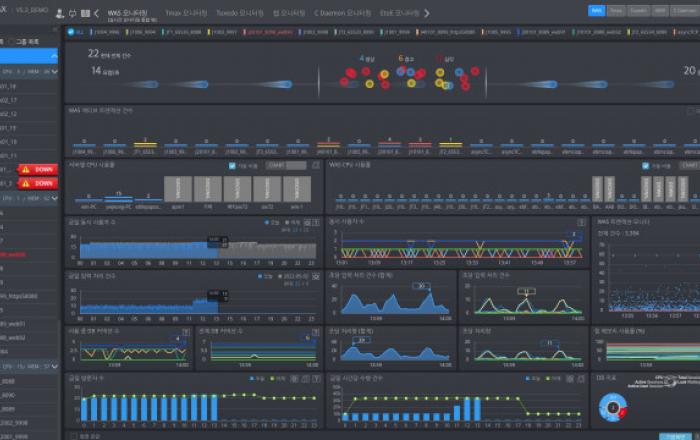The width and height of the screenshot is (700, 440).
Task: Toggle today legend in daily visitors bar chart
Action: tap(257, 379)
